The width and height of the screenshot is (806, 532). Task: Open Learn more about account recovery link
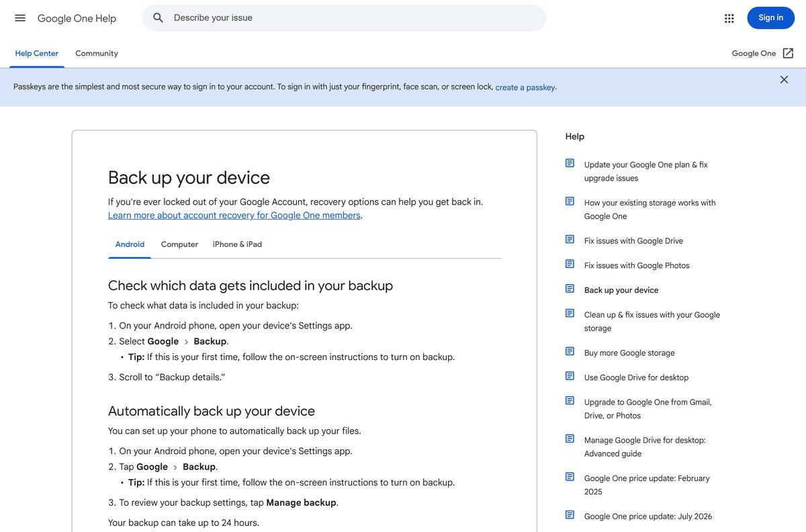234,216
